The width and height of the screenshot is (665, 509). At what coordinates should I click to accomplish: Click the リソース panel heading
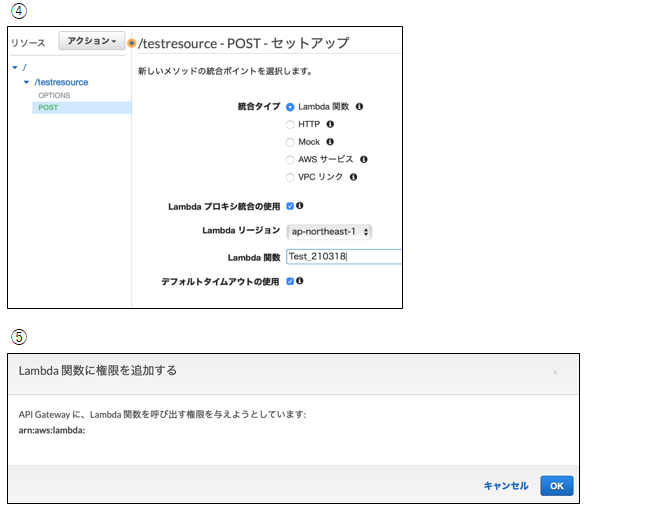[28, 43]
